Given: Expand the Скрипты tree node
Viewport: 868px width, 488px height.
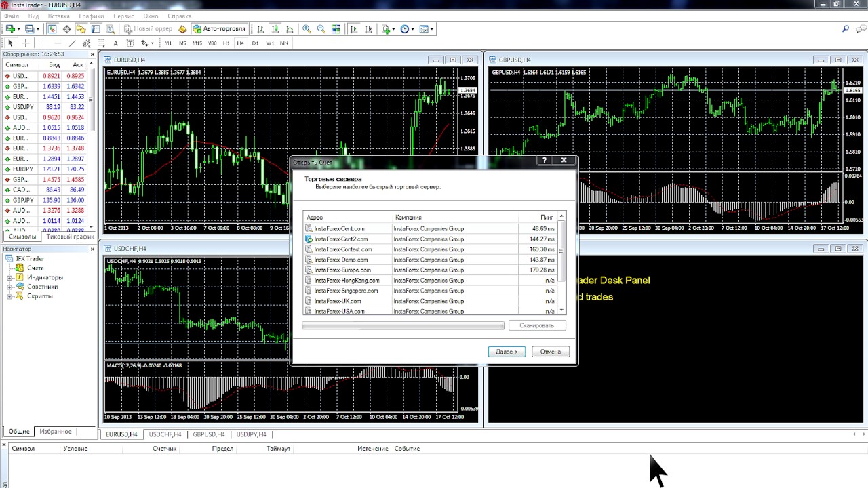Looking at the screenshot, I should (10, 296).
